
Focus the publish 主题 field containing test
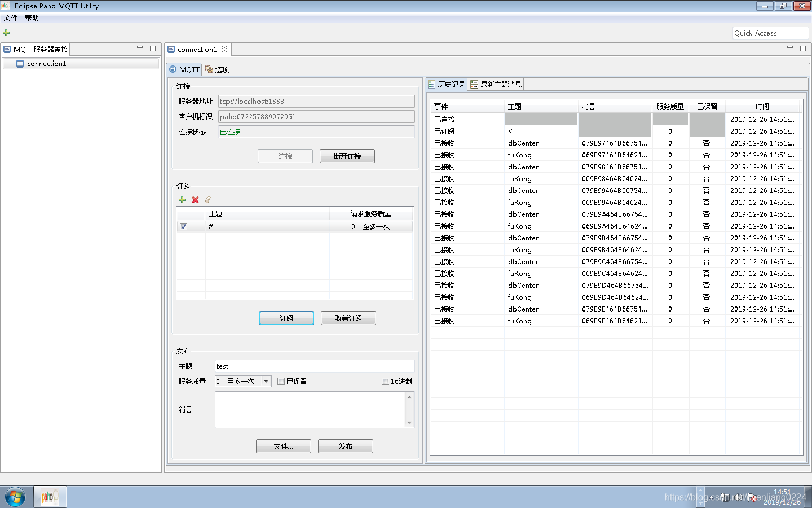(315, 366)
